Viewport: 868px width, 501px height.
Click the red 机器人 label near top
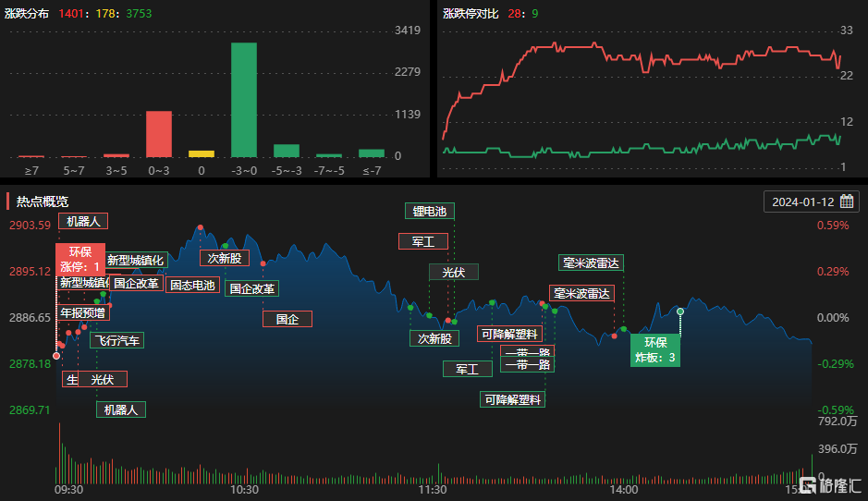click(83, 222)
